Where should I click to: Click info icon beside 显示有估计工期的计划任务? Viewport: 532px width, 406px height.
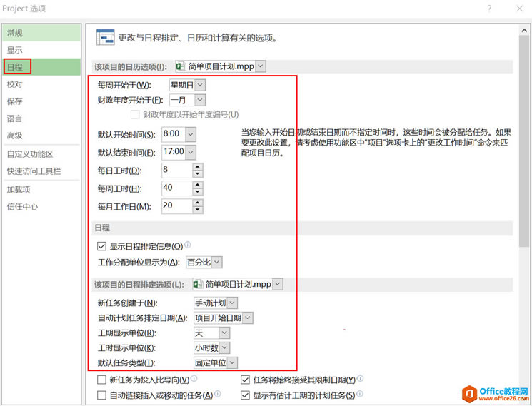click(360, 393)
